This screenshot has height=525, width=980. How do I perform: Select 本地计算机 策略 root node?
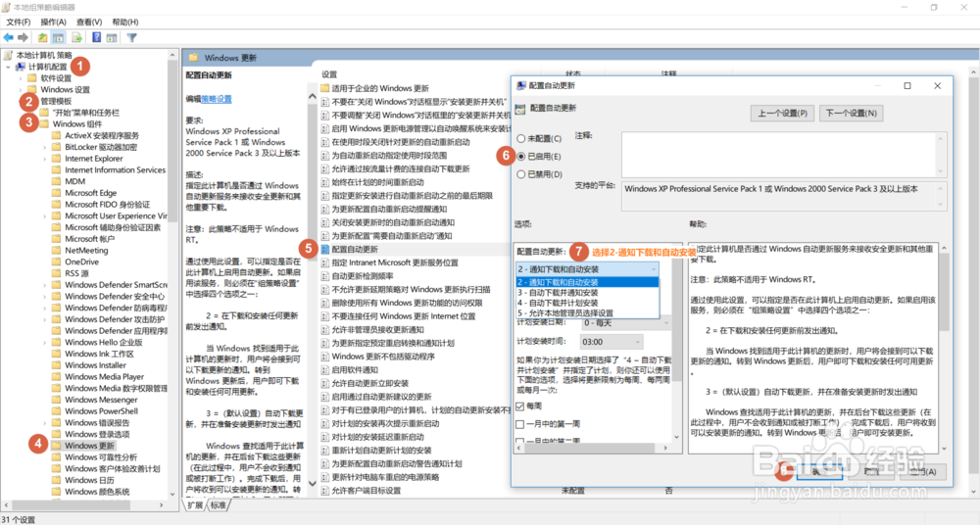point(44,55)
